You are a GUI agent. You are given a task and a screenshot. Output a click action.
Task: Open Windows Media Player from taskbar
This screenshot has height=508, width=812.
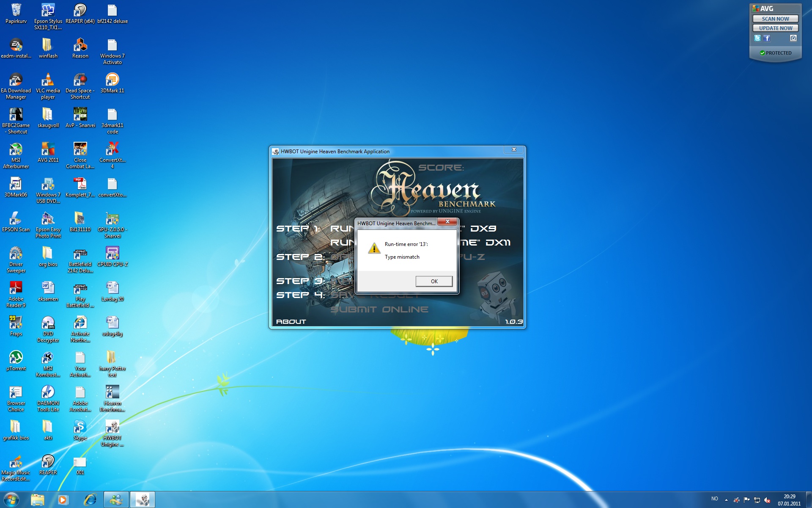[x=63, y=500]
